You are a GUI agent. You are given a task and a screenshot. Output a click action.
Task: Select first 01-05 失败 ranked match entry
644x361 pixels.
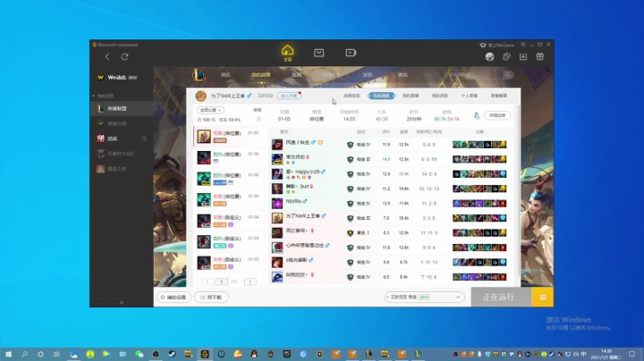228,137
